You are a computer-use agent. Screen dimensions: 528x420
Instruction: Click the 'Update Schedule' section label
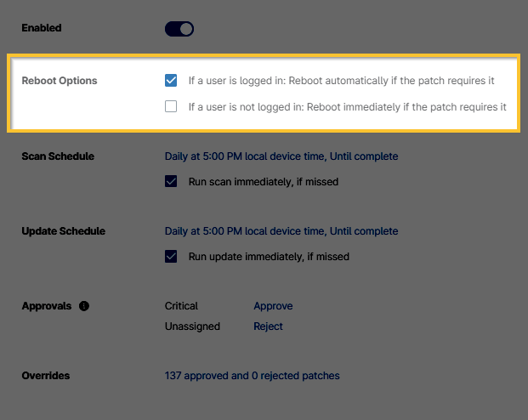(64, 231)
